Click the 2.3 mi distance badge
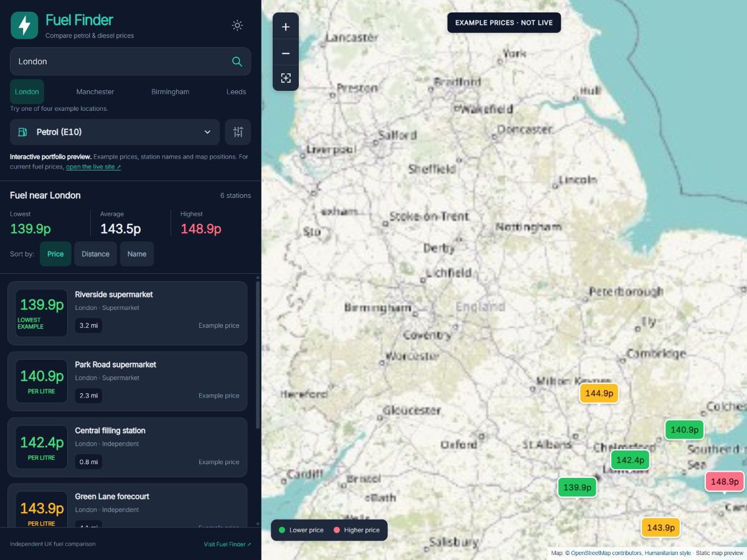This screenshot has height=560, width=747. coord(89,395)
